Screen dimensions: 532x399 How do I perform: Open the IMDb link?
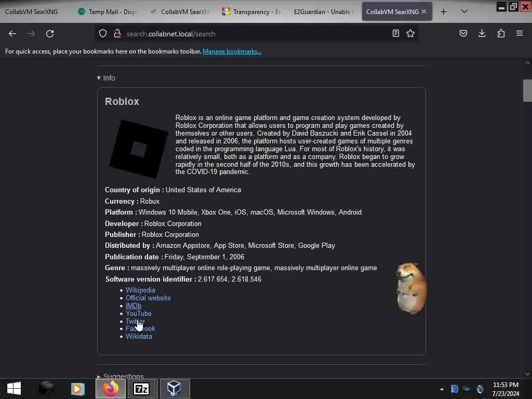click(x=134, y=305)
